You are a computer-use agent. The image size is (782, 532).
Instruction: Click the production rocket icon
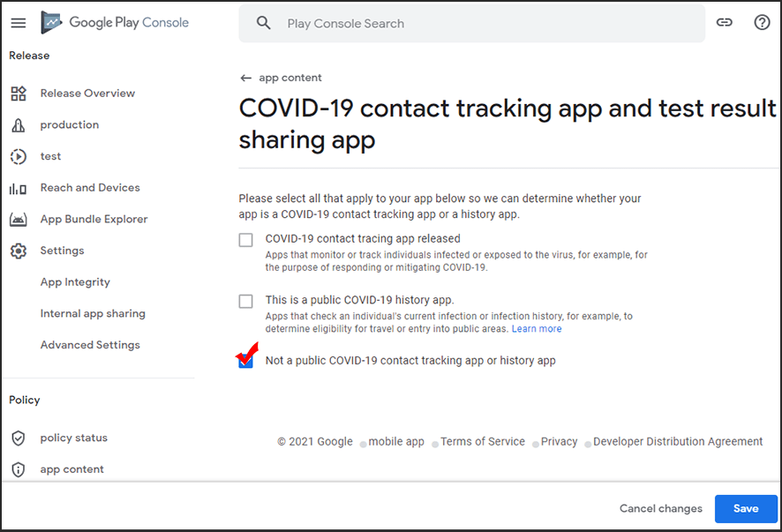click(x=18, y=125)
